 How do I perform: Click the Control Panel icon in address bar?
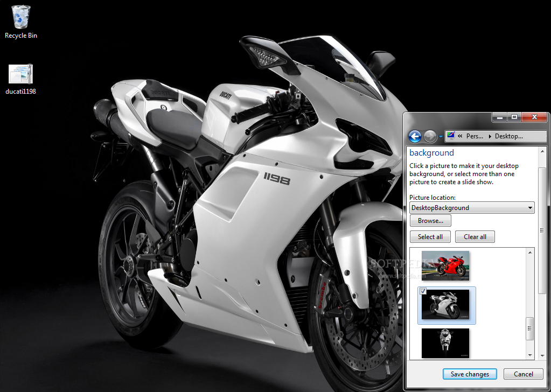(451, 136)
